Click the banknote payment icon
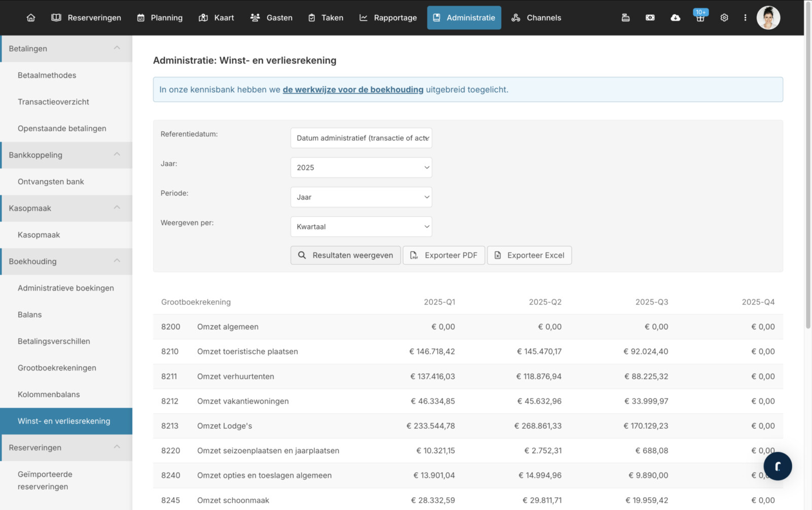812x510 pixels. (x=650, y=18)
